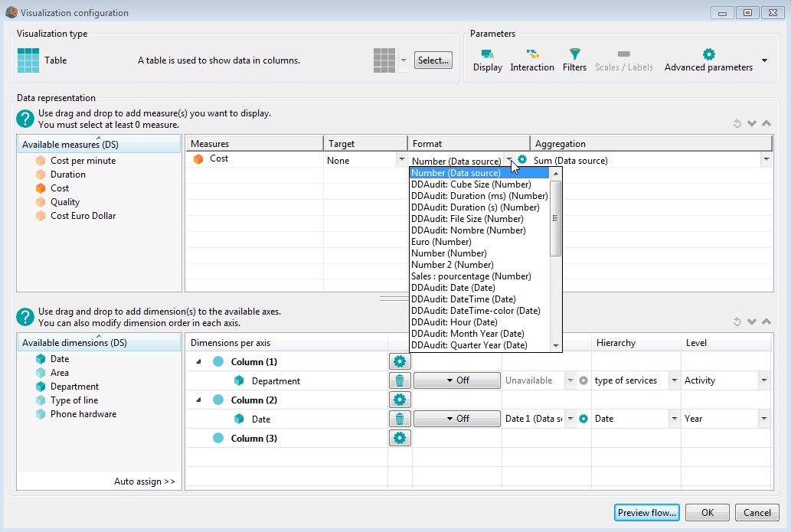Click Auto assign >> link
791x532 pixels.
(144, 481)
